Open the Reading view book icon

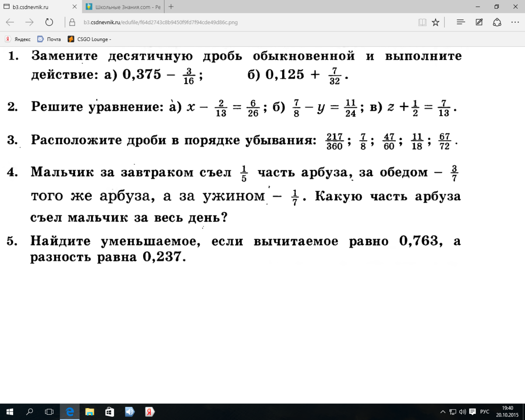(422, 22)
